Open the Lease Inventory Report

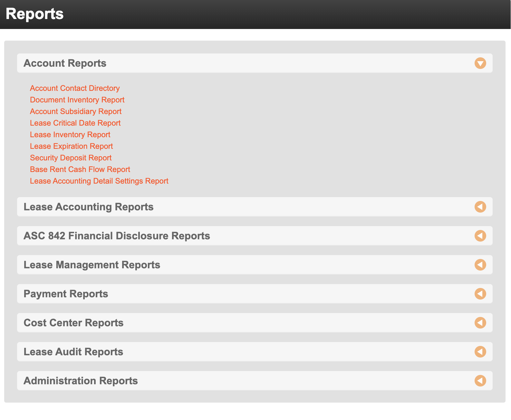pyautogui.click(x=70, y=135)
